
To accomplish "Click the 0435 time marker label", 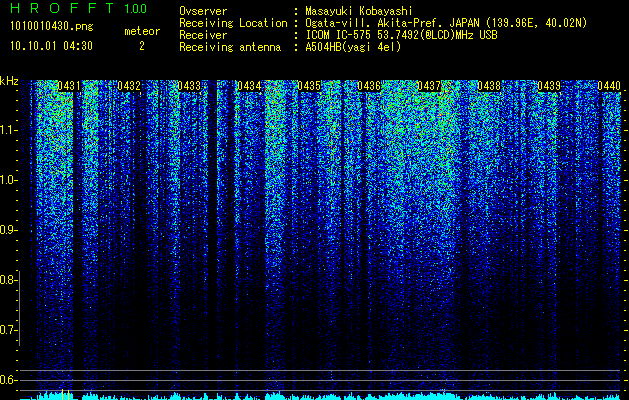I will point(309,86).
